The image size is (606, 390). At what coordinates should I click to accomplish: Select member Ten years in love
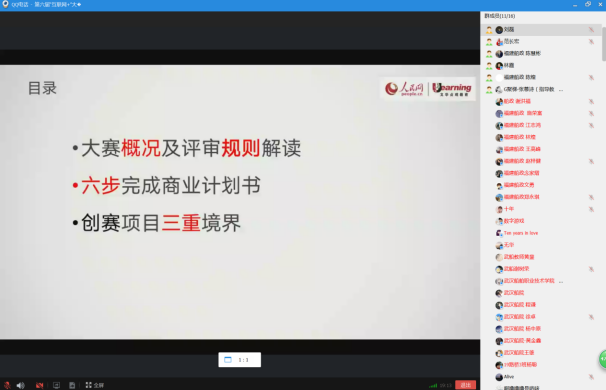521,233
